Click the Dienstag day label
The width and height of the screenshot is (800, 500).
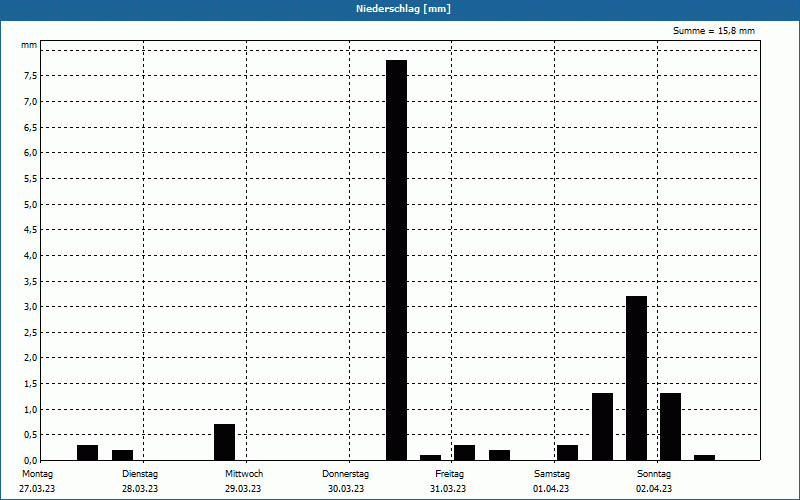(x=140, y=474)
